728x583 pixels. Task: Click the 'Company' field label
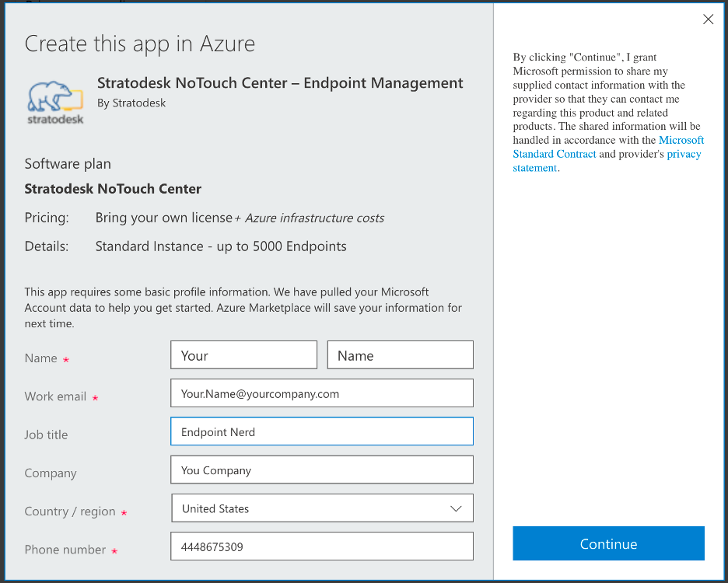click(x=51, y=473)
